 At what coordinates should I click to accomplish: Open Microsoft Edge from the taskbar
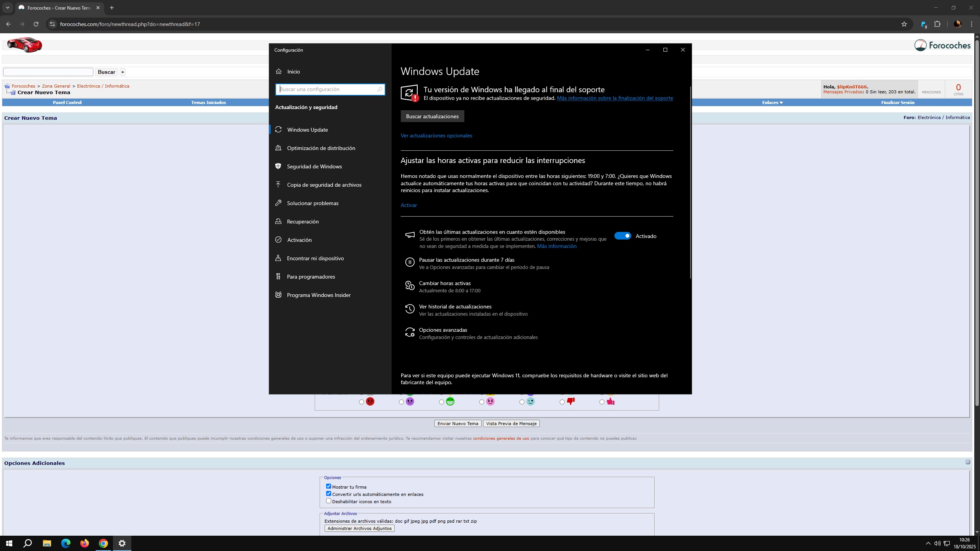[65, 543]
